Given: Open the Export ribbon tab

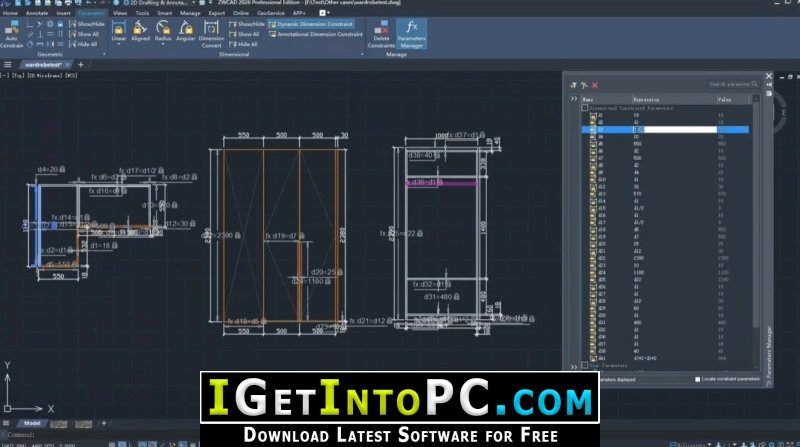Looking at the screenshot, I should 217,13.
